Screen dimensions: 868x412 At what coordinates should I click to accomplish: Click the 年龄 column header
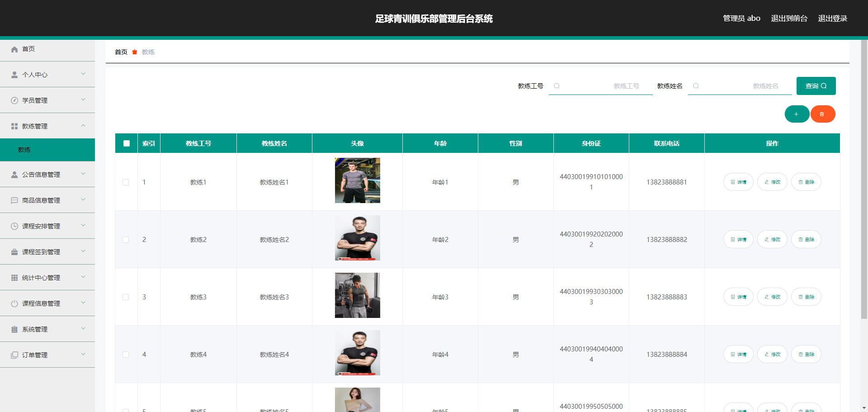(440, 143)
